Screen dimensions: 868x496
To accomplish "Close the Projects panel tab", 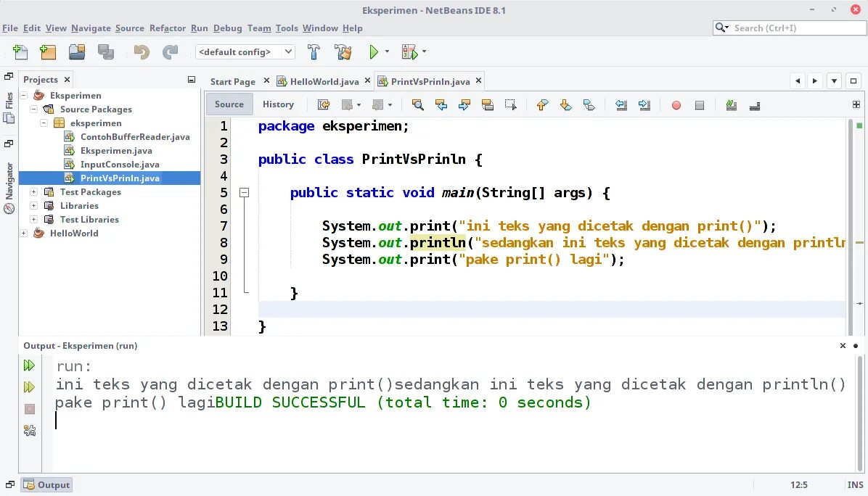I will [67, 80].
